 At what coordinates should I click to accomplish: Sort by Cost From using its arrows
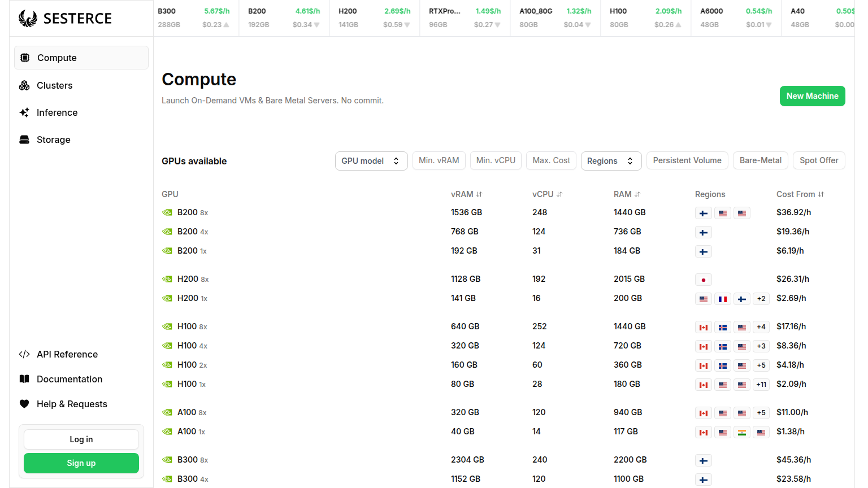click(821, 194)
